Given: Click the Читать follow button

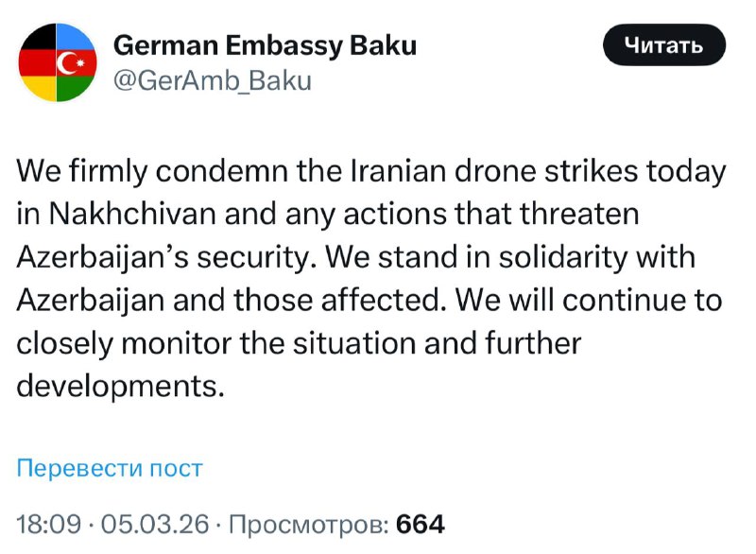Looking at the screenshot, I should click(663, 45).
